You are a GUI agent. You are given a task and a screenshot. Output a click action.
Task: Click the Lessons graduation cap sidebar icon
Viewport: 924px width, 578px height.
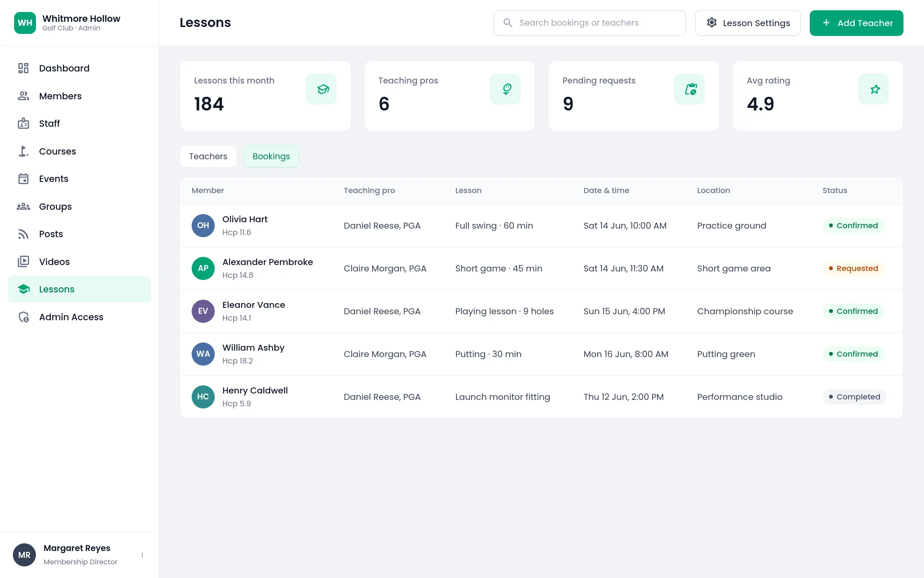(24, 289)
